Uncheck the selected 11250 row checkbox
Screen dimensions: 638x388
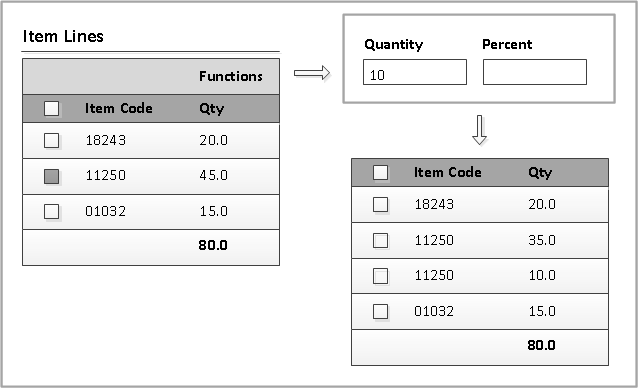click(52, 177)
